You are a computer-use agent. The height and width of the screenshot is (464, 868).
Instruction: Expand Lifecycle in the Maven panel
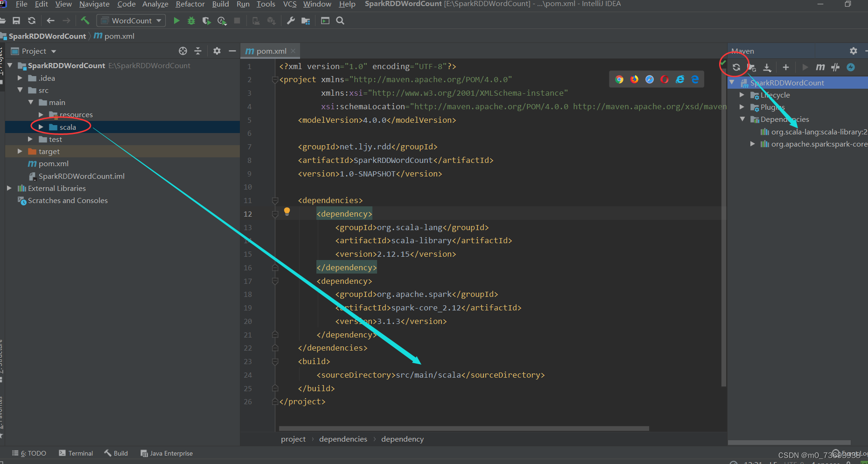pyautogui.click(x=742, y=95)
